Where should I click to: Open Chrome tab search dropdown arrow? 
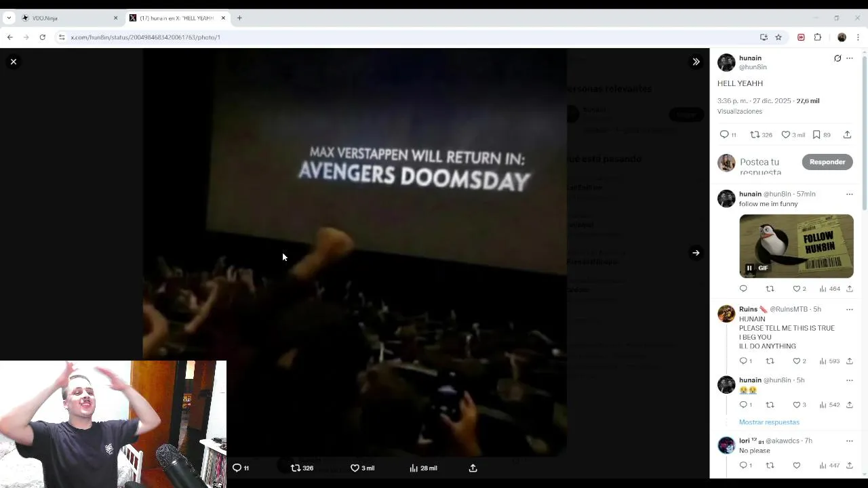coord(8,18)
